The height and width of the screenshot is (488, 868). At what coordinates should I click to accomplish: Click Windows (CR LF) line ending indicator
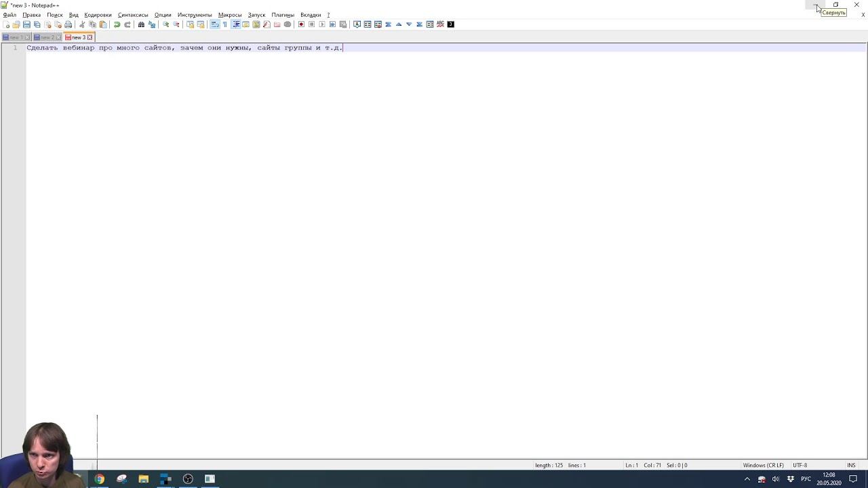coord(763,465)
